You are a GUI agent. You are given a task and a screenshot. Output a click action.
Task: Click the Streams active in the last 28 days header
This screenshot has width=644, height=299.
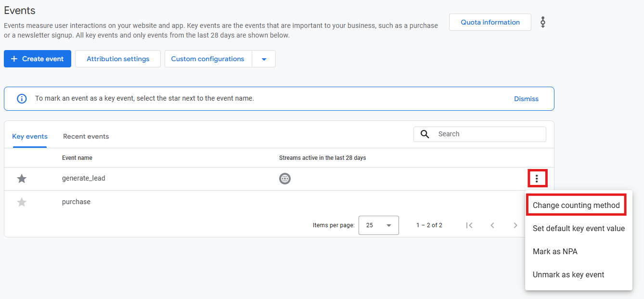point(322,158)
